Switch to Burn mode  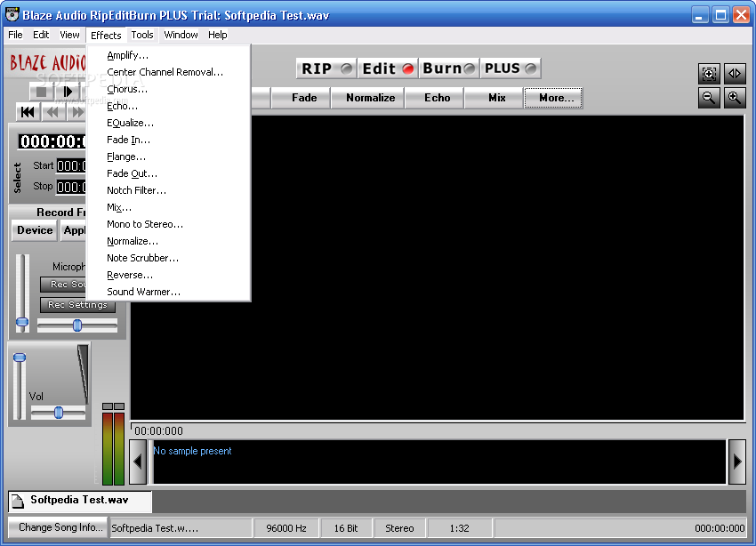click(449, 68)
